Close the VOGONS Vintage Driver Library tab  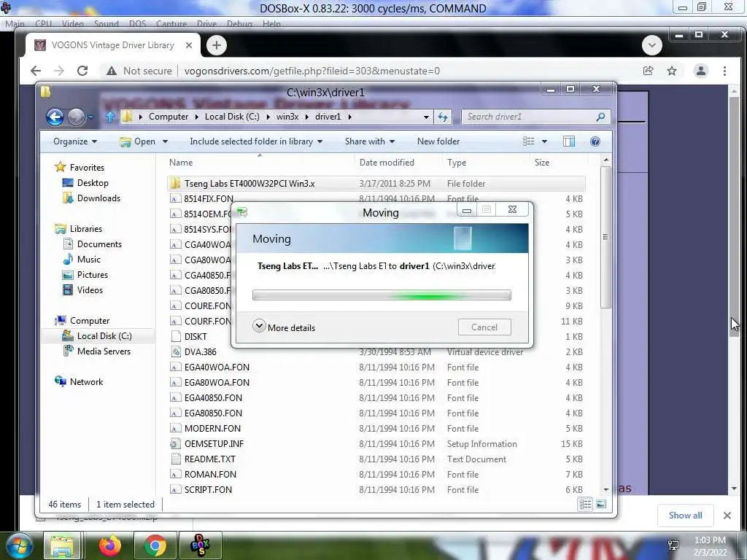click(189, 45)
